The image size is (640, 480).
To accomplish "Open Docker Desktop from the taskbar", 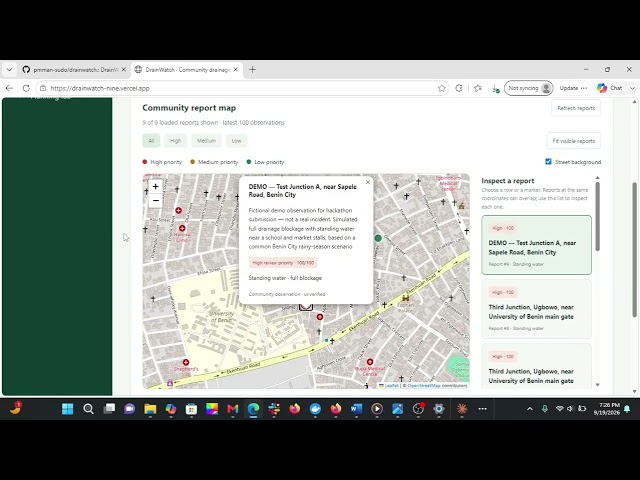I will coord(315,409).
